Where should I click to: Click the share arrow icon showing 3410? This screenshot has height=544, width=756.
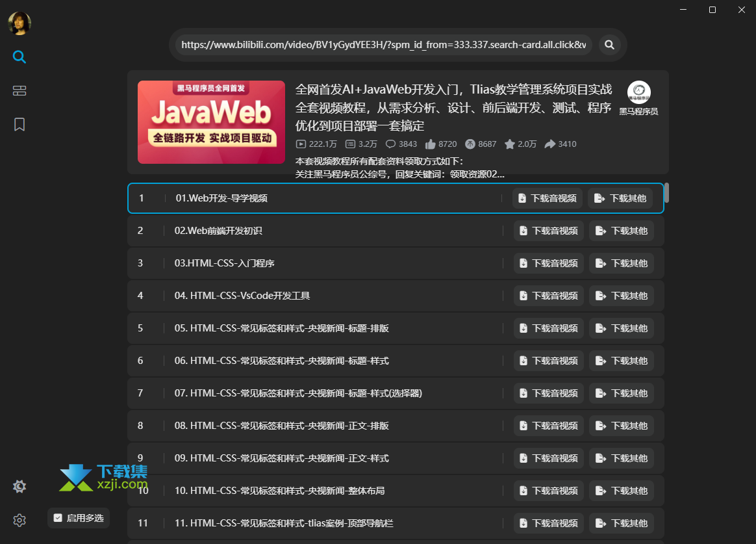click(x=549, y=144)
